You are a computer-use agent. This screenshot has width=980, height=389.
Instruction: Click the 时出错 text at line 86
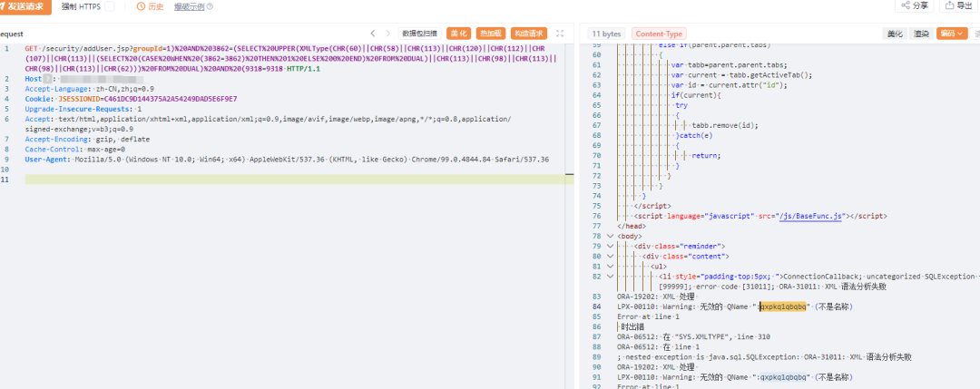tap(632, 327)
